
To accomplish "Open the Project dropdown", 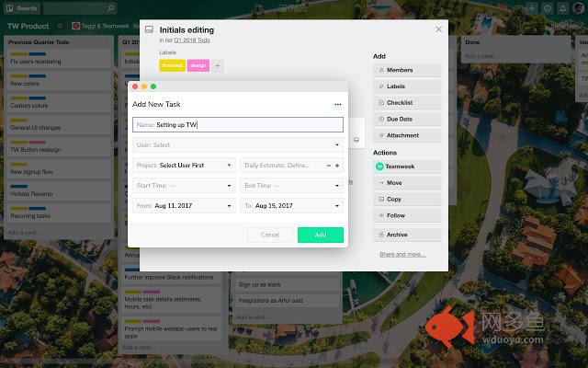I will pyautogui.click(x=184, y=166).
